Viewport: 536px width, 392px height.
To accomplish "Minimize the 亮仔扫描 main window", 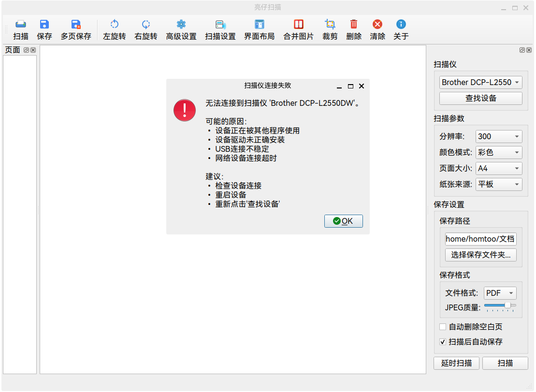I will [503, 8].
